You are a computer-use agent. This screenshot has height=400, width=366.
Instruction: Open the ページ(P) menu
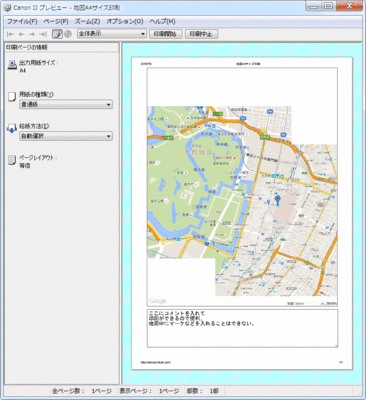(x=56, y=21)
